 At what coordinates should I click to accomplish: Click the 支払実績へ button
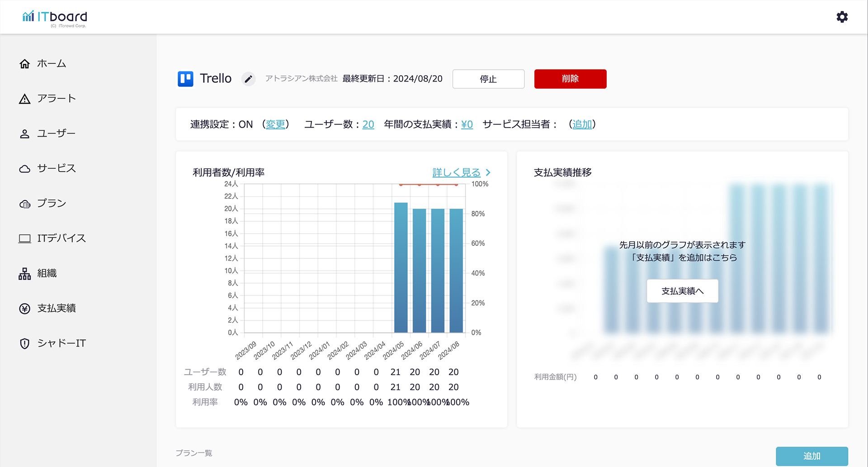[x=682, y=291]
